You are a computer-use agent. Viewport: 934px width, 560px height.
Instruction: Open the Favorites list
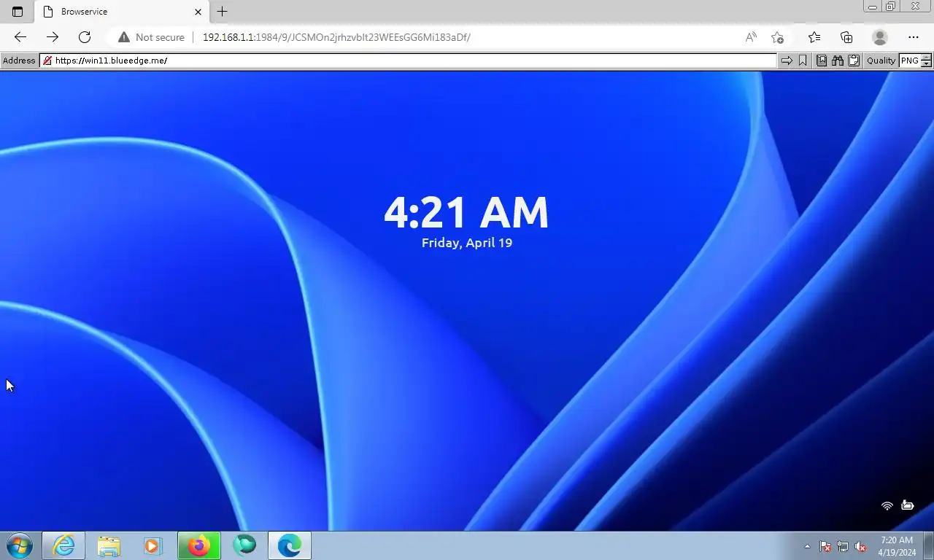point(814,37)
